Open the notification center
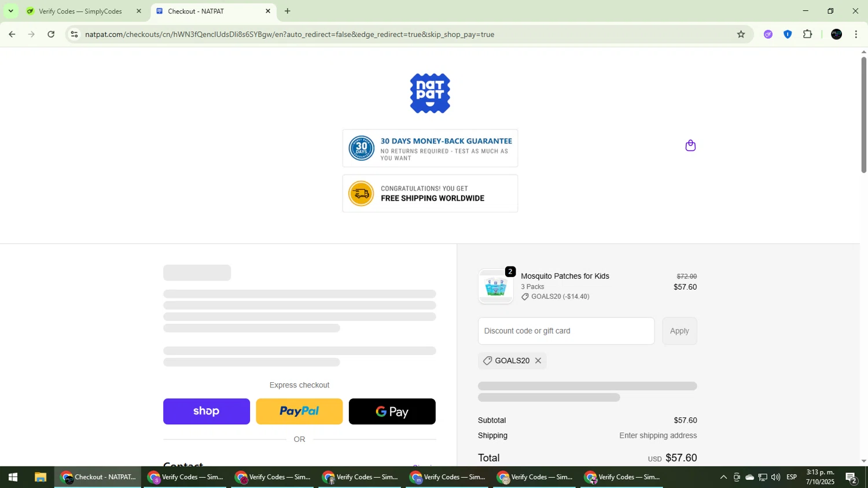The image size is (868, 488). 852,478
